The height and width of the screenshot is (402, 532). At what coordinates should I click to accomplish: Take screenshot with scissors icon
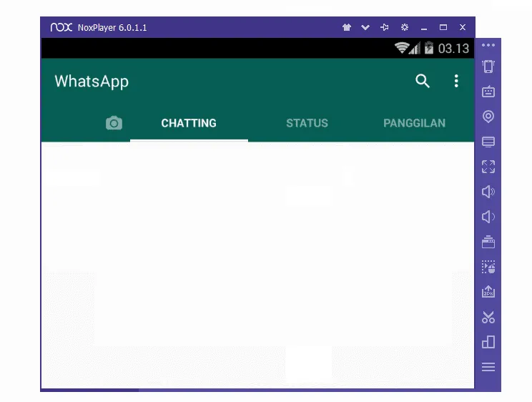pos(488,317)
